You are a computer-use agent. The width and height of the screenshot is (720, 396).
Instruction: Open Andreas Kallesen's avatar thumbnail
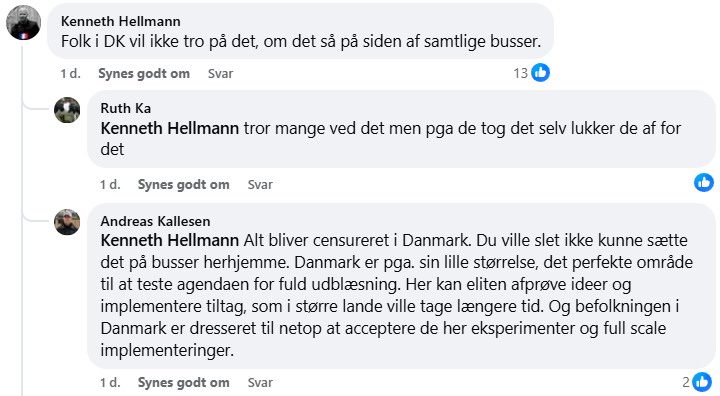tap(67, 222)
